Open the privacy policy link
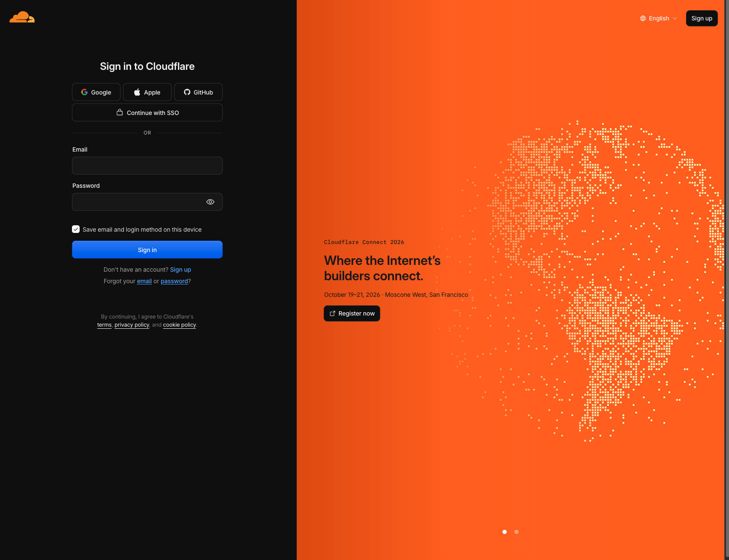The width and height of the screenshot is (729, 560). 132,325
